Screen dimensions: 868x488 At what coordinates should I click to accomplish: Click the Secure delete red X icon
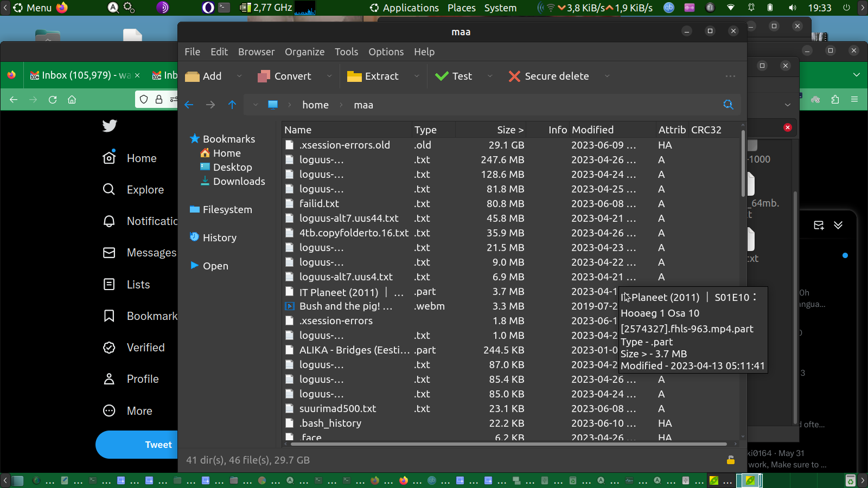(514, 76)
